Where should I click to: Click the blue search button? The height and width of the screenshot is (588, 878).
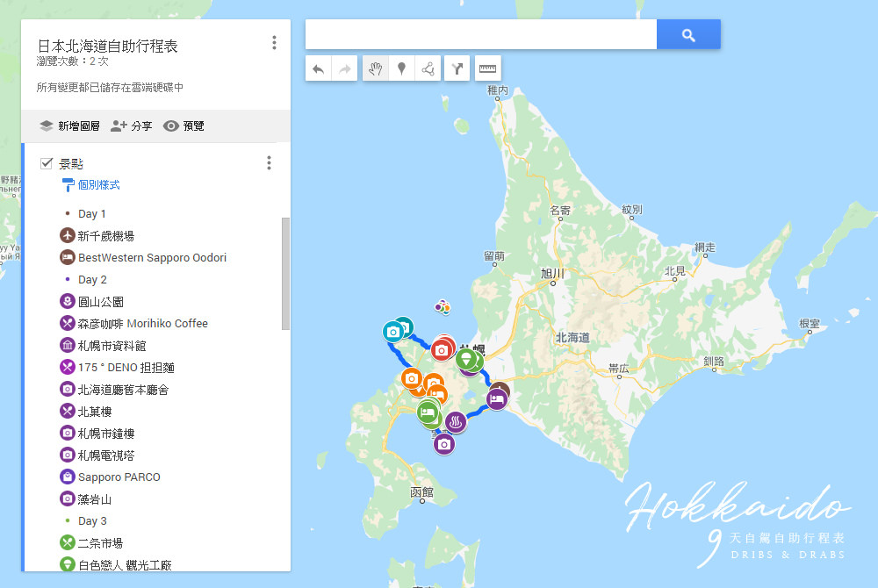click(688, 35)
